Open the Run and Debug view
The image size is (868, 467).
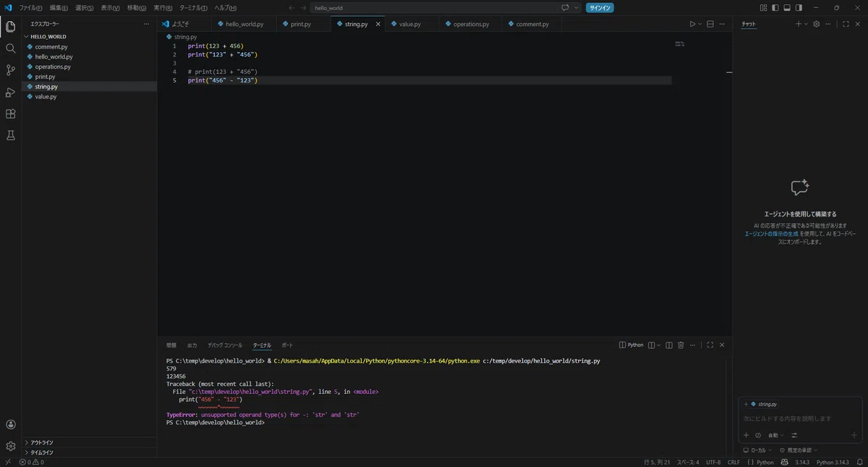[11, 92]
